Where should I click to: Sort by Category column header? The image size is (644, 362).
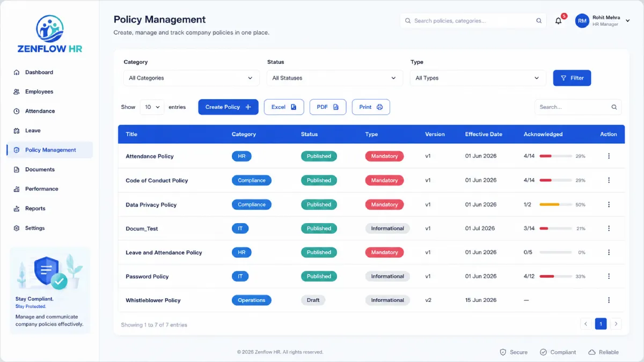[x=244, y=134]
